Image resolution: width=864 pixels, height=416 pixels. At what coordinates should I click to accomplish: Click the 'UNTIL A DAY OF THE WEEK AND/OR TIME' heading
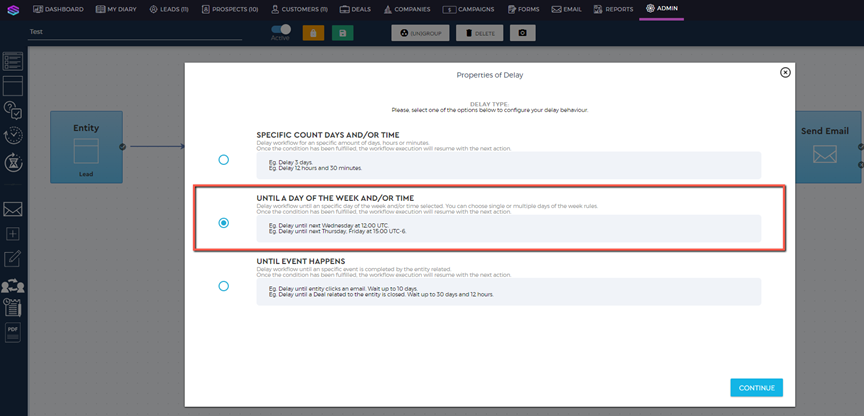click(335, 198)
